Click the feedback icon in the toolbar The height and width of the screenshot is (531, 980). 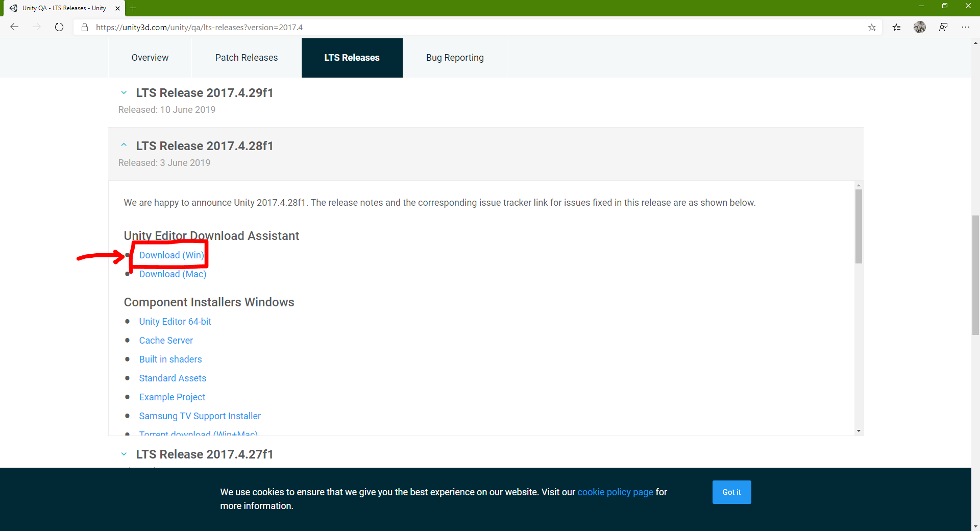tap(943, 27)
